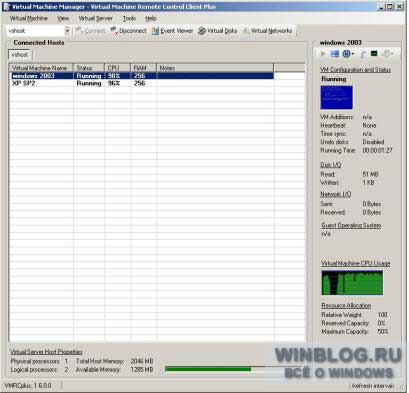
Task: Click the Heartbeat None value
Action: point(369,126)
